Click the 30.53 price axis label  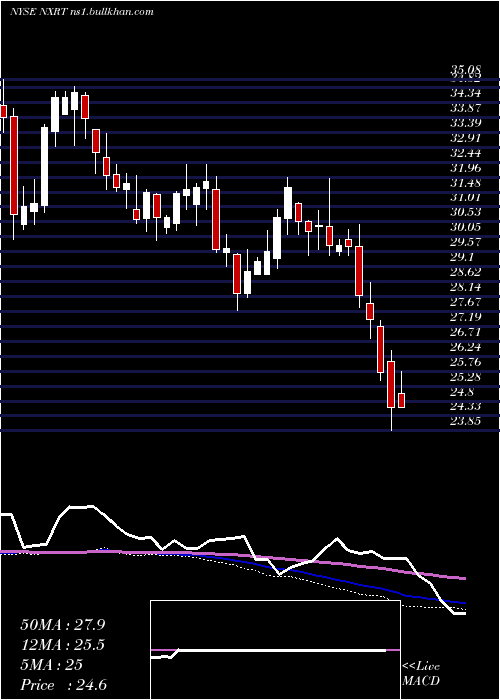pyautogui.click(x=466, y=212)
